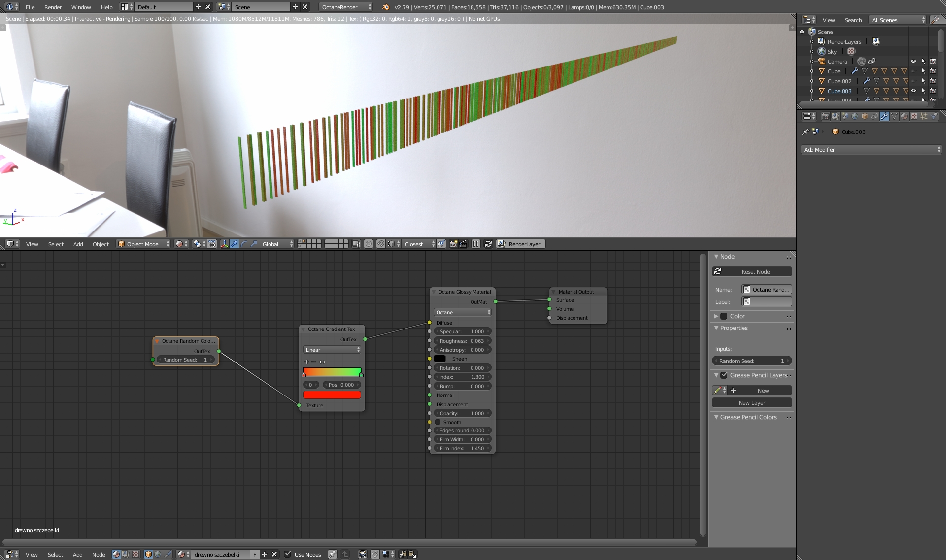946x560 pixels.
Task: Open the Render properties tab (camera icon)
Action: click(x=825, y=116)
